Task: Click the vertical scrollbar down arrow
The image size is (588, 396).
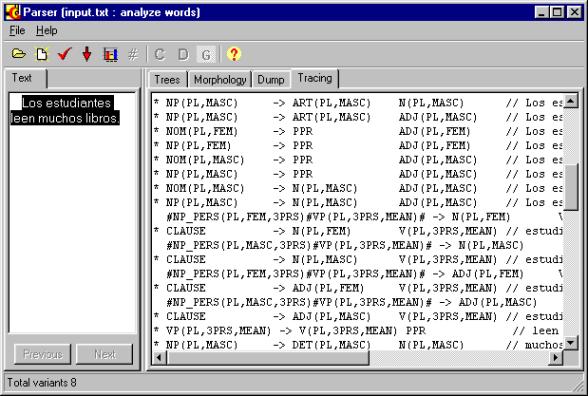Action: pos(571,342)
